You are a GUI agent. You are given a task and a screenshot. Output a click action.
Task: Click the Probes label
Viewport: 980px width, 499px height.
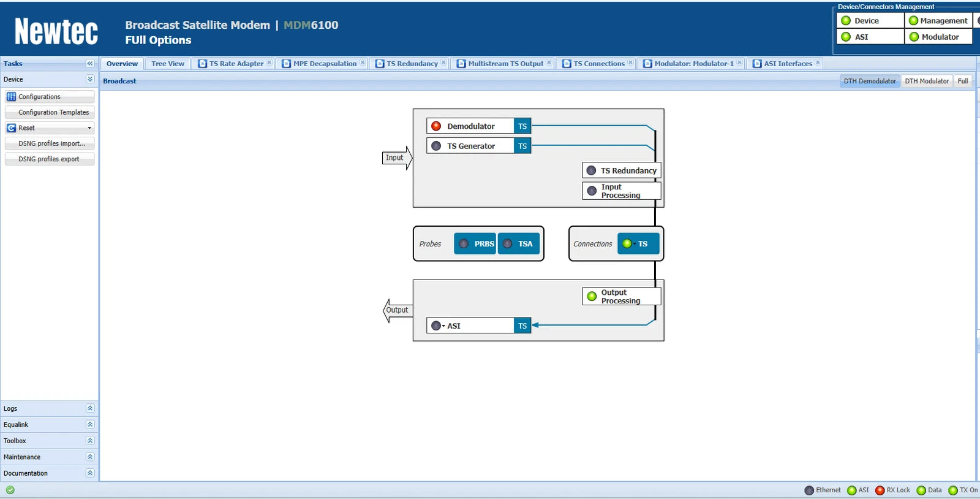[x=430, y=244]
